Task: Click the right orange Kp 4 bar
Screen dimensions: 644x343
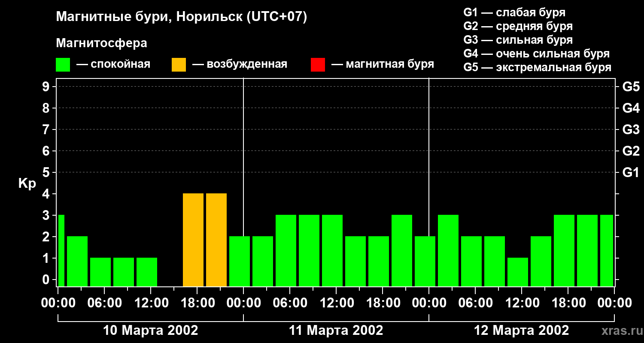Action: click(216, 240)
